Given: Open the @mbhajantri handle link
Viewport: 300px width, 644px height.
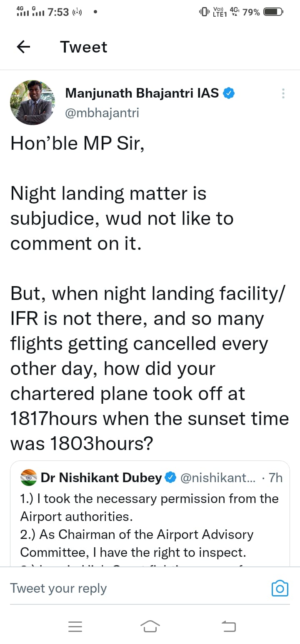Looking at the screenshot, I should click(102, 113).
